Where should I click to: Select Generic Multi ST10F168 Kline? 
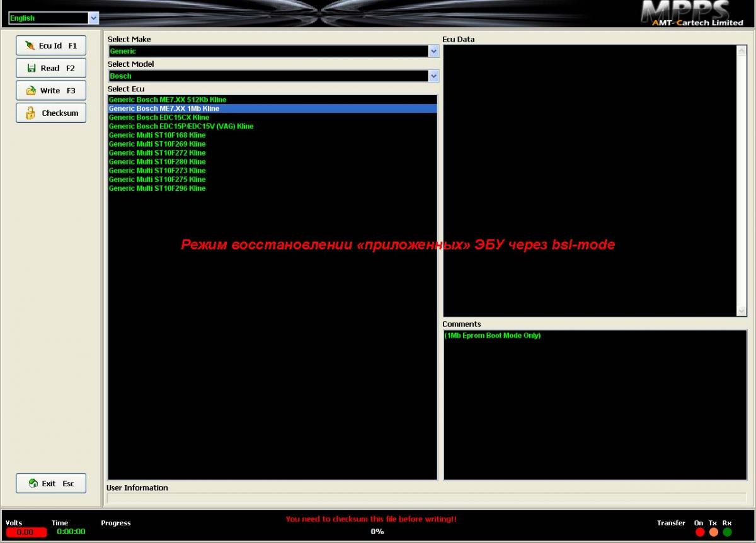tap(272, 135)
